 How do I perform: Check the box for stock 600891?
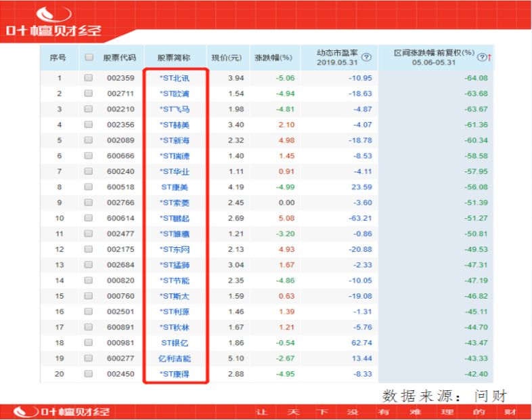click(89, 327)
